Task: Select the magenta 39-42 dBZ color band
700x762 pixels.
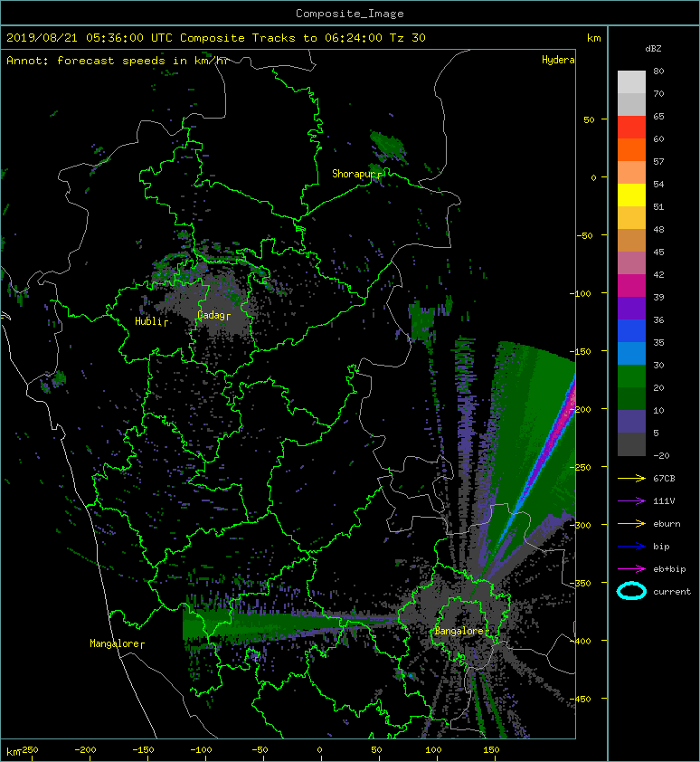Action: click(631, 285)
